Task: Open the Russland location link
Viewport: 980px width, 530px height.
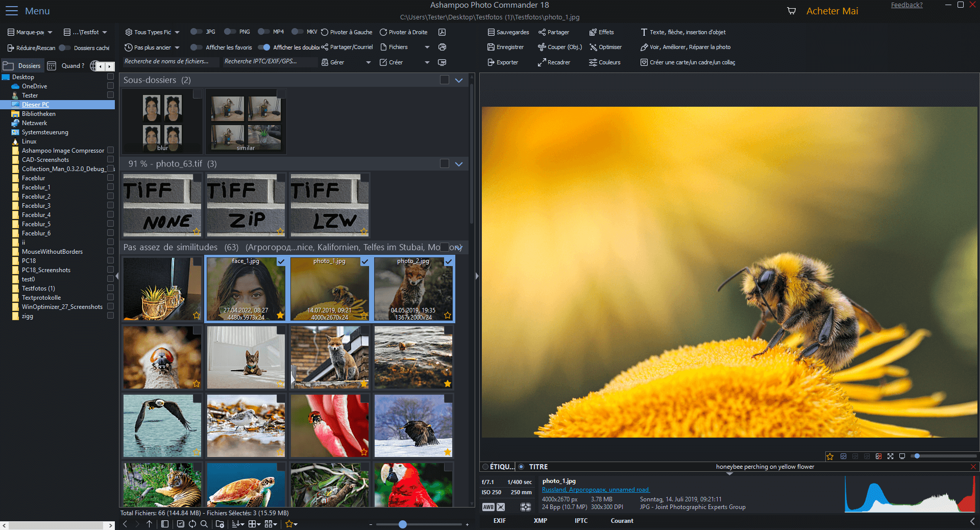Action: tap(595, 490)
